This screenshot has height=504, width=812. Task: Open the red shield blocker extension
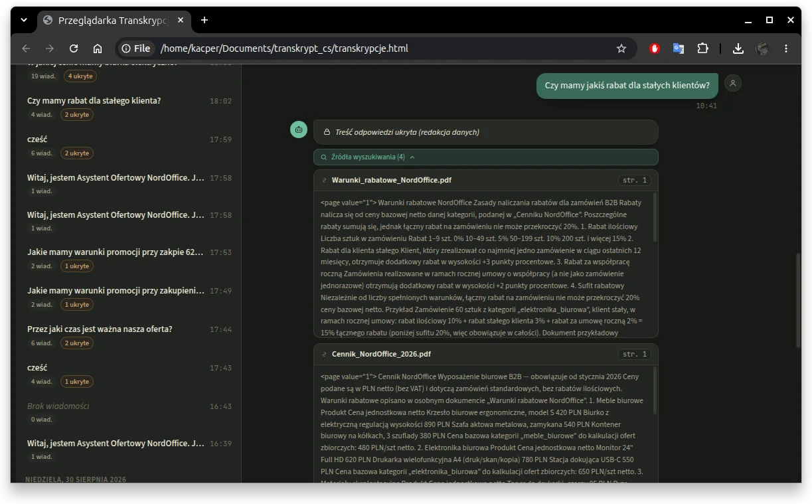[655, 48]
